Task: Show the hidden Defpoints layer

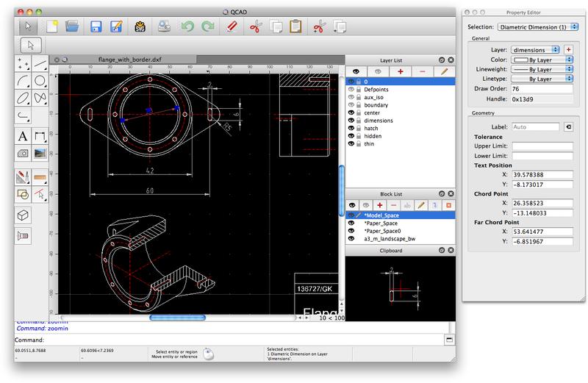Action: point(351,88)
